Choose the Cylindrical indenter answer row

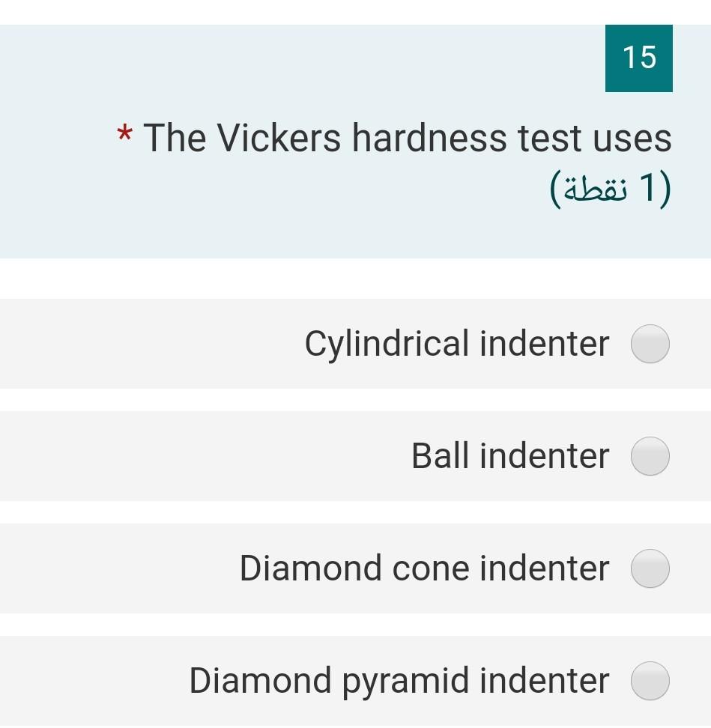point(356,344)
